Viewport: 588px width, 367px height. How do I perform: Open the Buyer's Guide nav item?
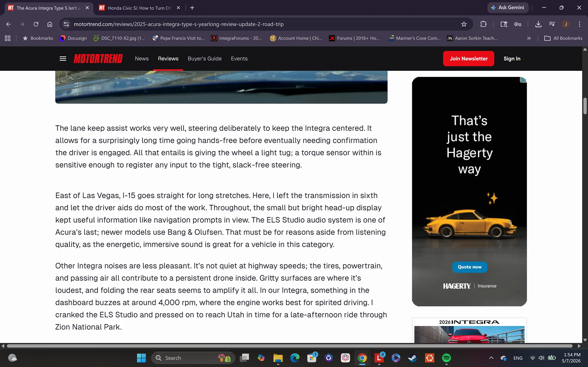pos(205,58)
